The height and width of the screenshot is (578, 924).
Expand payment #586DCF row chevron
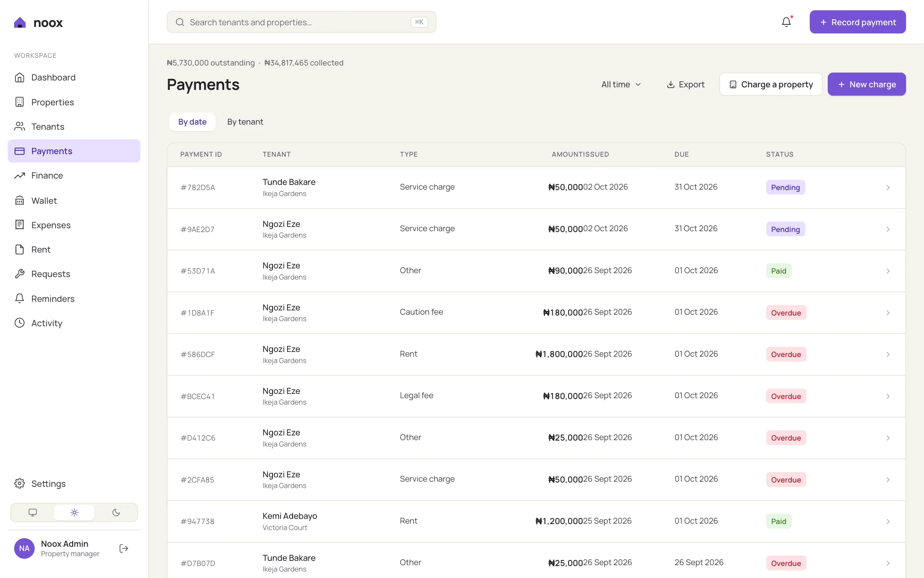pos(888,355)
